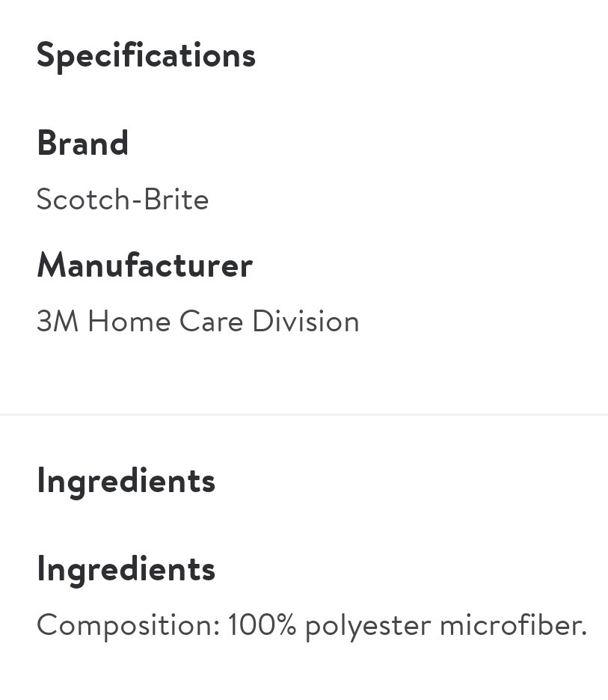Select the Manufacturer label
The height and width of the screenshot is (700, 608).
144,265
